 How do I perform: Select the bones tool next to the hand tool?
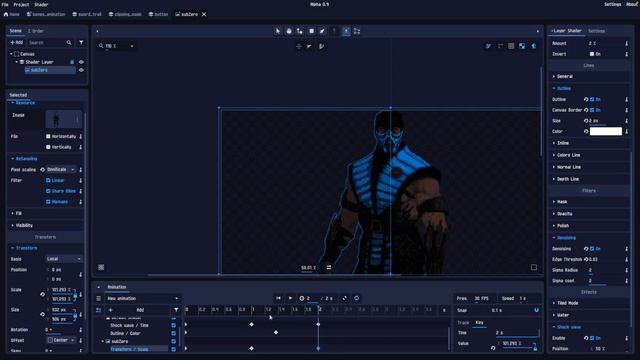[x=300, y=31]
